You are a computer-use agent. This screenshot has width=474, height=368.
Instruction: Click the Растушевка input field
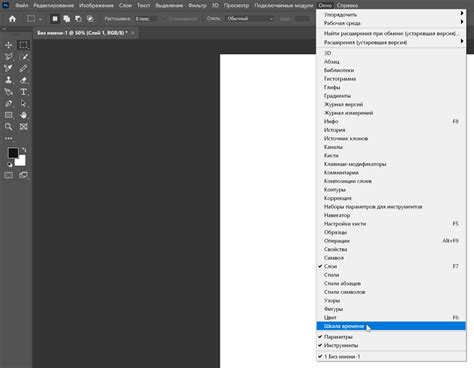(145, 19)
